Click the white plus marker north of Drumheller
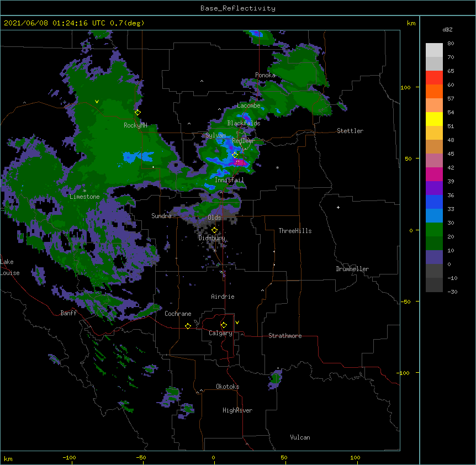This screenshot has height=465, width=476. coord(338,207)
